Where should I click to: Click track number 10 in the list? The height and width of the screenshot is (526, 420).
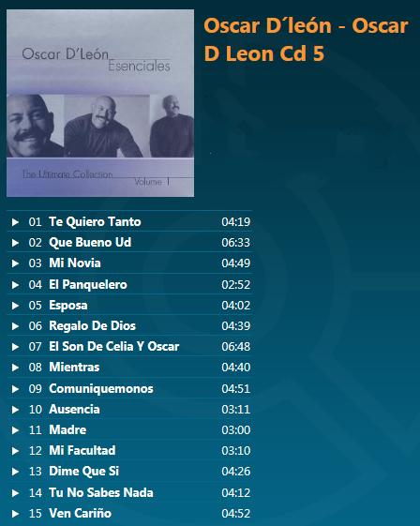pyautogui.click(x=36, y=410)
